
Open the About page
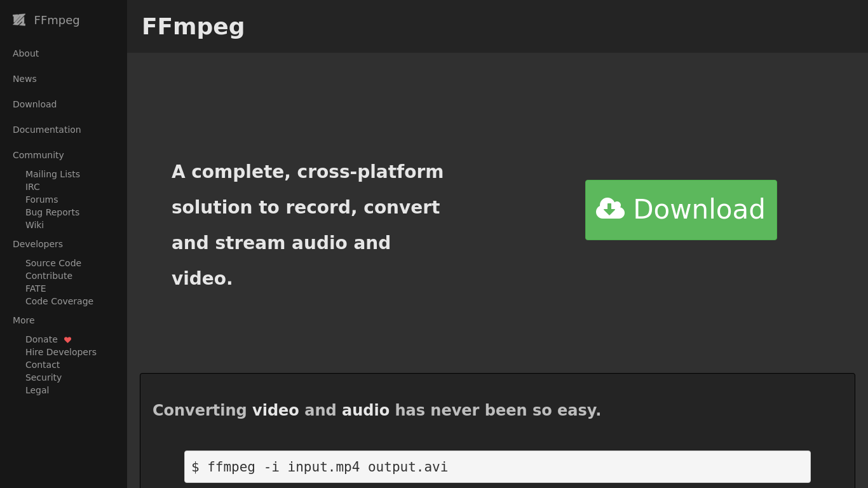(x=26, y=53)
